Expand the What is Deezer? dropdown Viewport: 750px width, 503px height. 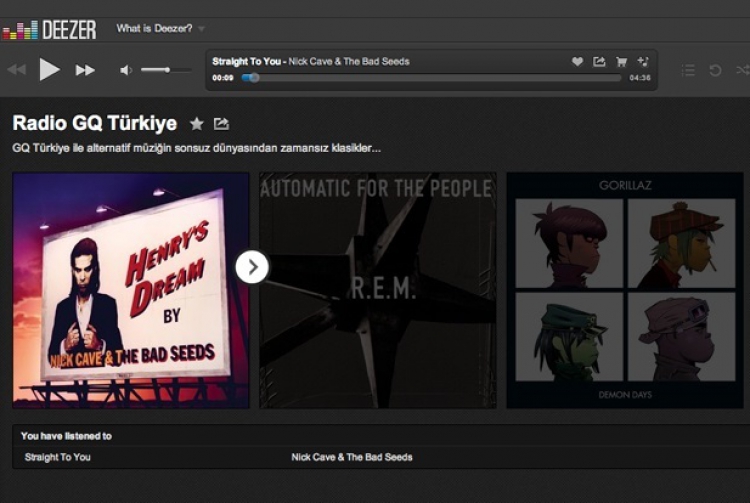pyautogui.click(x=161, y=29)
